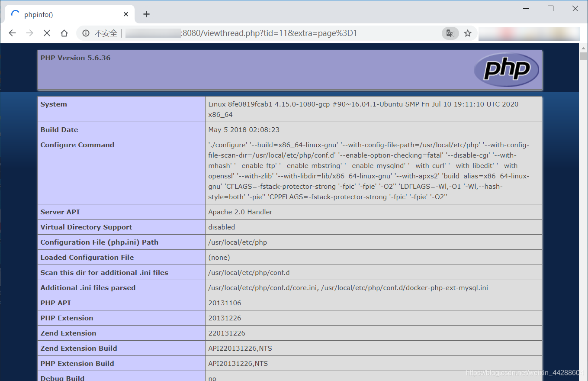Click the Linux 8fe0819fcab1 system value
Viewport: 588px width, 381px height.
coord(363,110)
